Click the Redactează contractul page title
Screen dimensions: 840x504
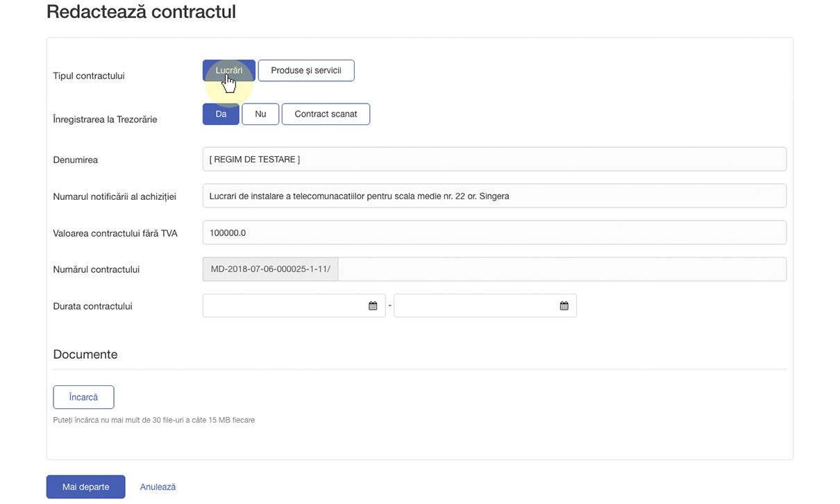tap(141, 12)
